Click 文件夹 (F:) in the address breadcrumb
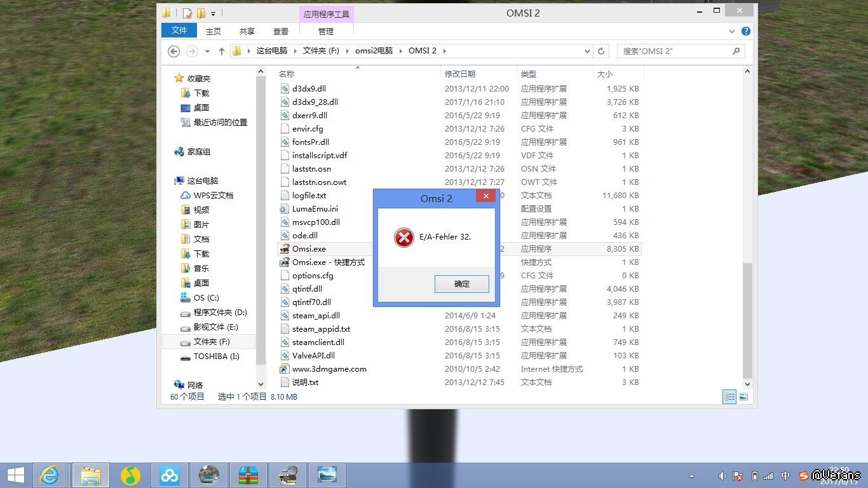This screenshot has width=868, height=488. click(x=321, y=51)
